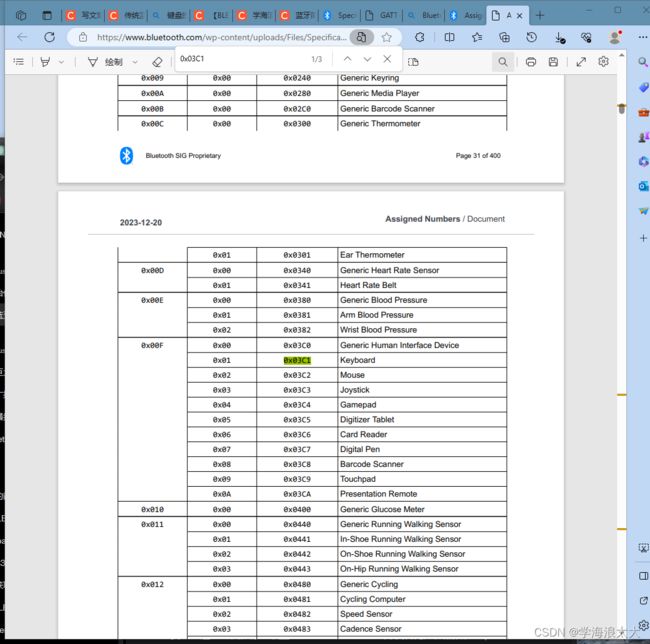Open sidebar Outlook icon

tap(643, 186)
